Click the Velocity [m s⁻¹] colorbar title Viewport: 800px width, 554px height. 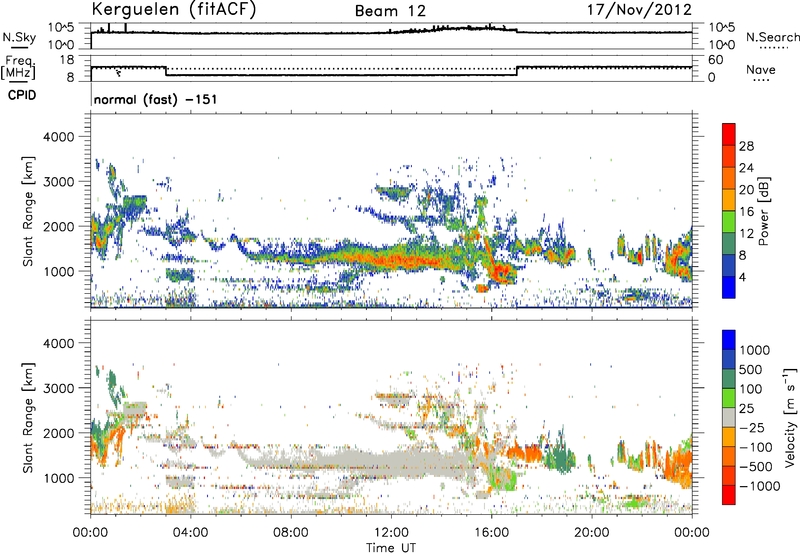pos(790,417)
